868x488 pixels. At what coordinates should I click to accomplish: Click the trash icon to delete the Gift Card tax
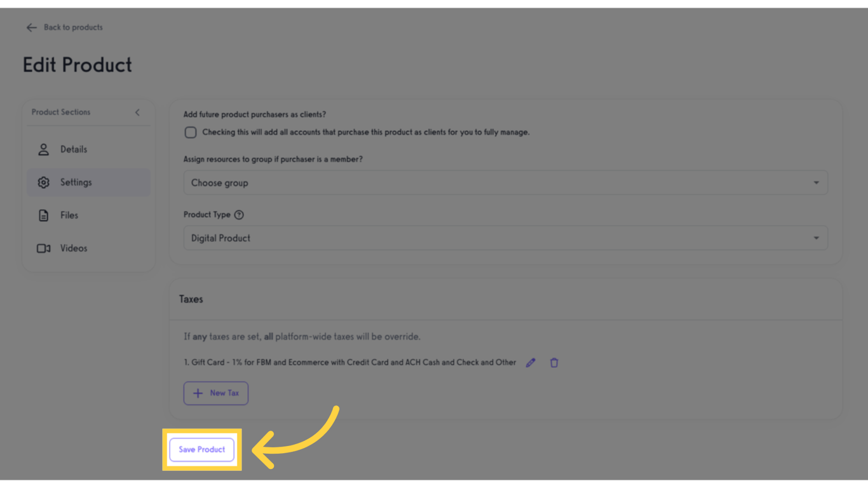pyautogui.click(x=553, y=362)
